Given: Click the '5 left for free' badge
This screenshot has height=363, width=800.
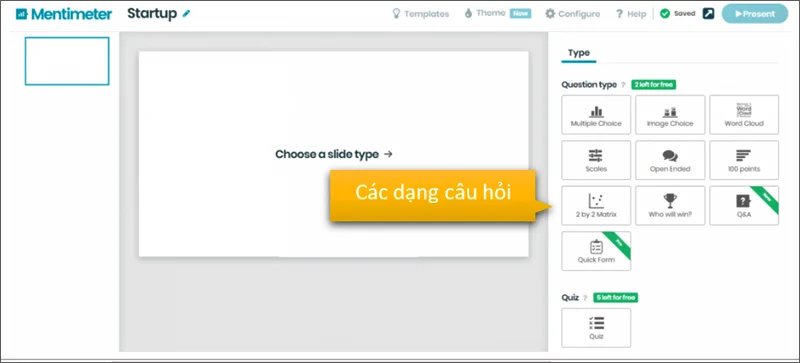Looking at the screenshot, I should tap(615, 298).
